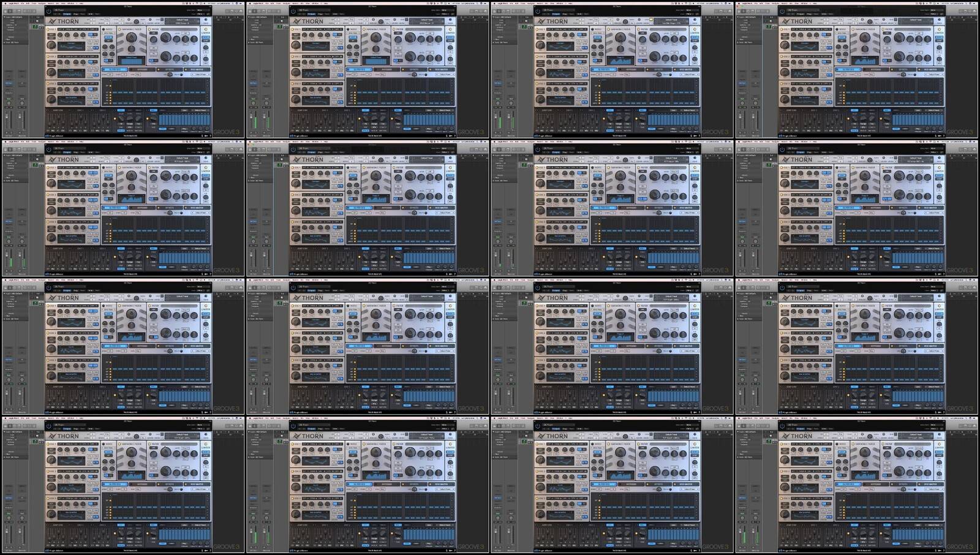This screenshot has width=980, height=555.
Task: Click the Compare button in the third frame's plugin header
Action: (557, 14)
